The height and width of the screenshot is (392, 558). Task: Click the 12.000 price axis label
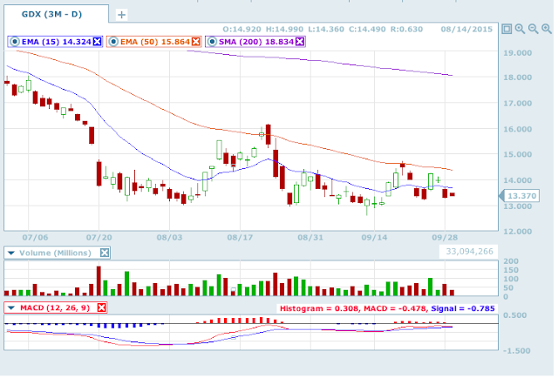[517, 232]
